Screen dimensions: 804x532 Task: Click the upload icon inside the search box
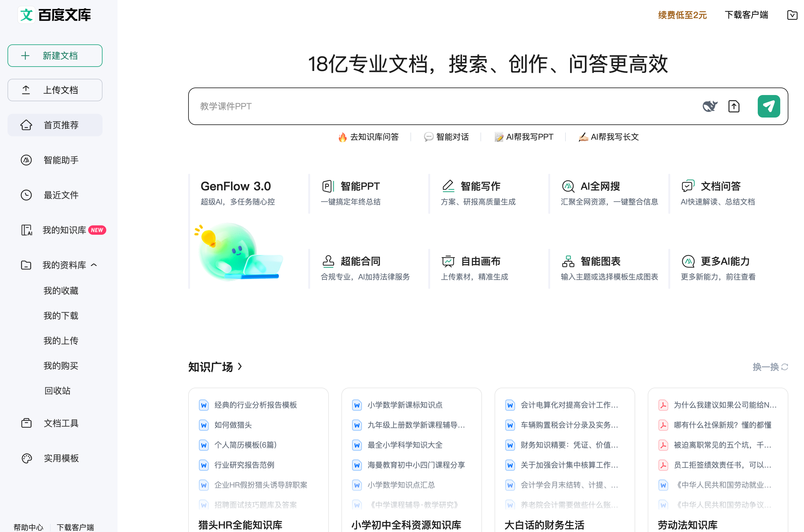(x=733, y=106)
